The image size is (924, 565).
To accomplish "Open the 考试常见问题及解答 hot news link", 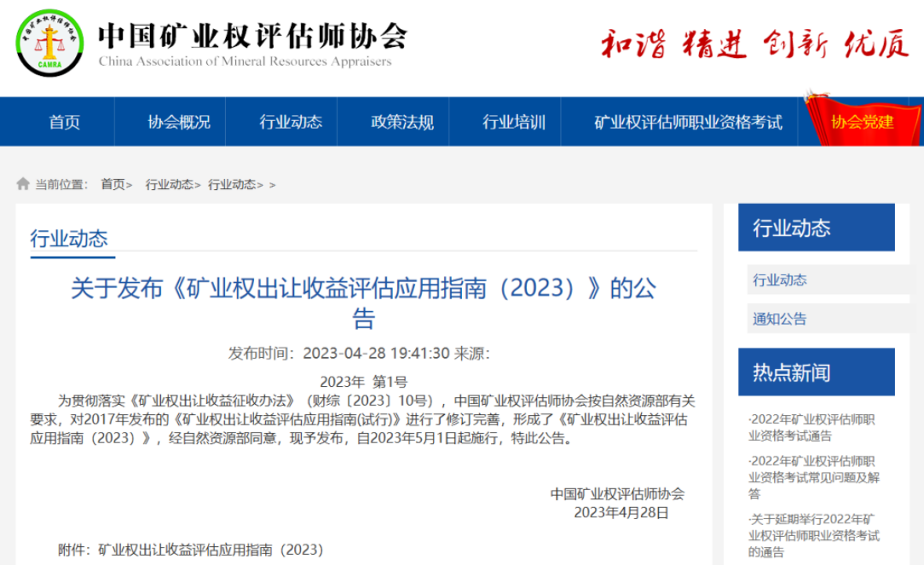I will click(814, 477).
